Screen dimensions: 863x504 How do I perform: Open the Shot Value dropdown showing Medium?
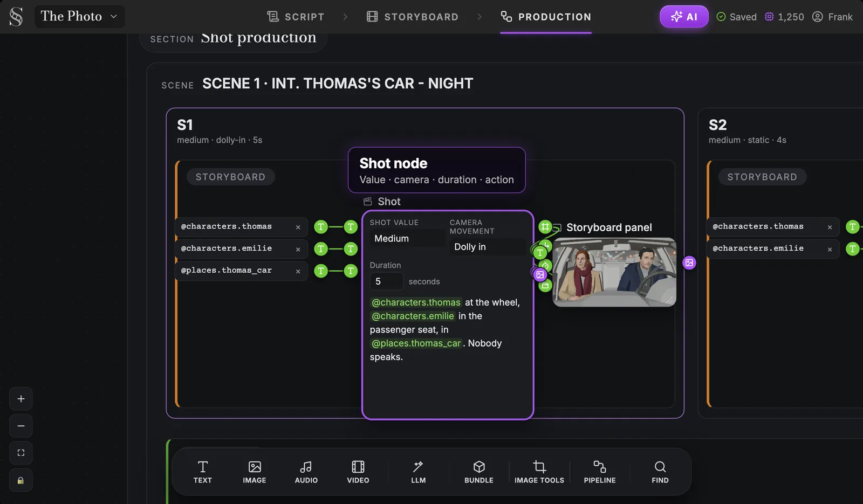(x=407, y=238)
